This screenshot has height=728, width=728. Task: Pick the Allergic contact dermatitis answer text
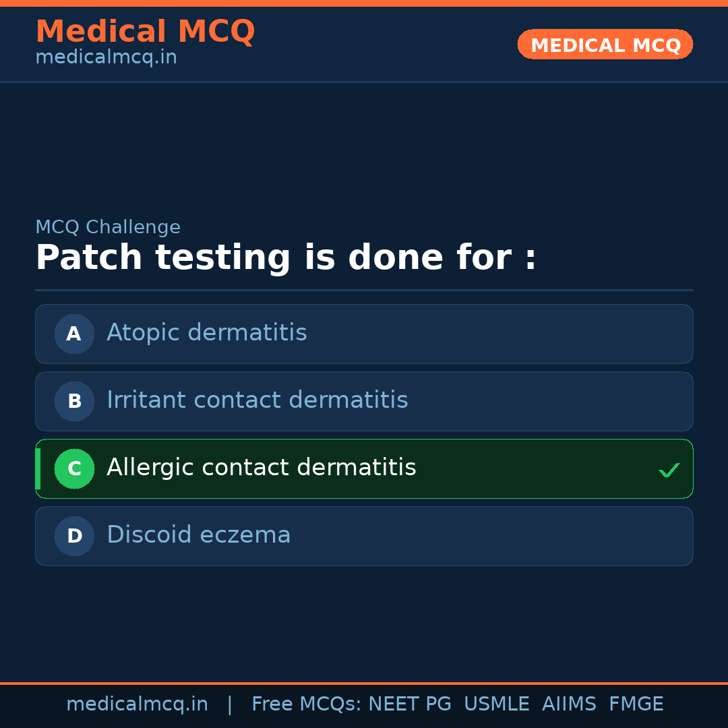261,468
